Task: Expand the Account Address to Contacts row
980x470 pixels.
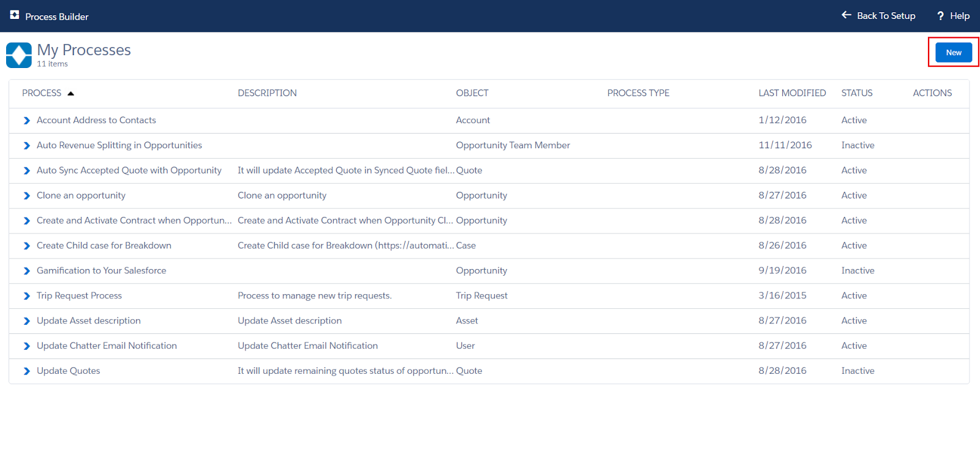Action: (26, 121)
